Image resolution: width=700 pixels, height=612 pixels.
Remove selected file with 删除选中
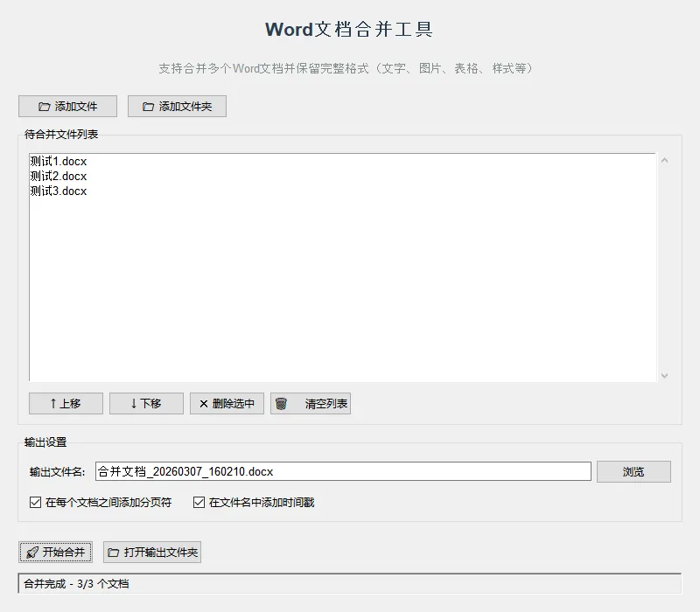pyautogui.click(x=227, y=404)
